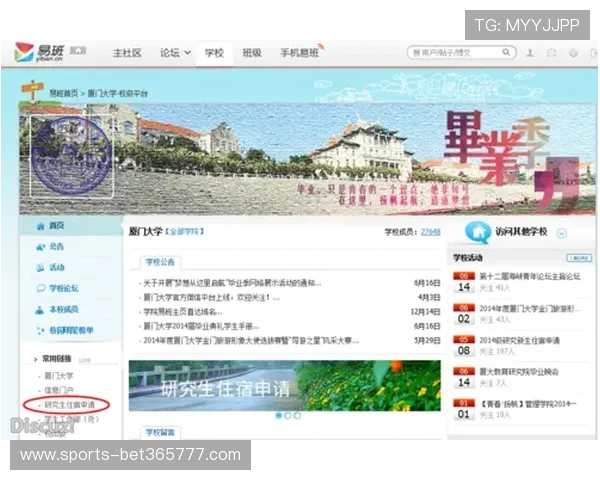Click the 研究生住宿申请 carousel image

click(x=285, y=385)
